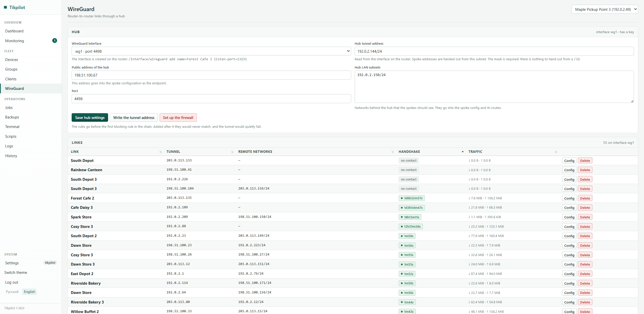The height and width of the screenshot is (314, 644).
Task: Go to Backups
Action: pos(31,117)
